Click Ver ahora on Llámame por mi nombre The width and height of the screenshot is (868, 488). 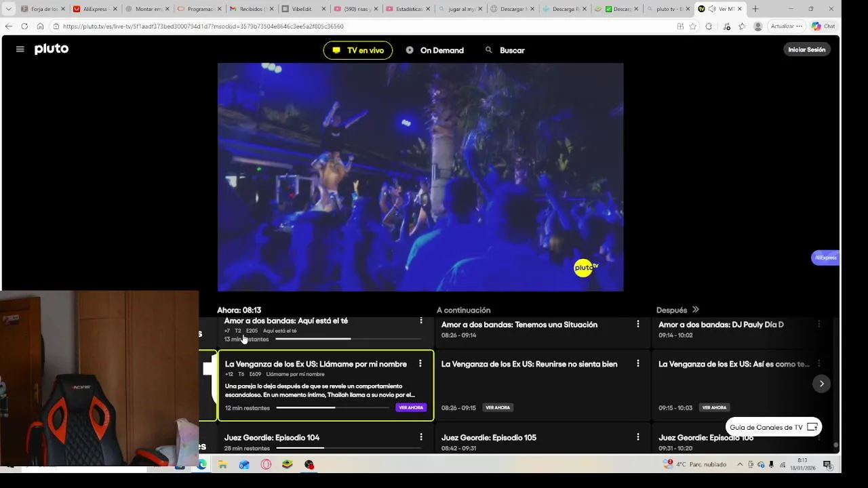tap(411, 407)
